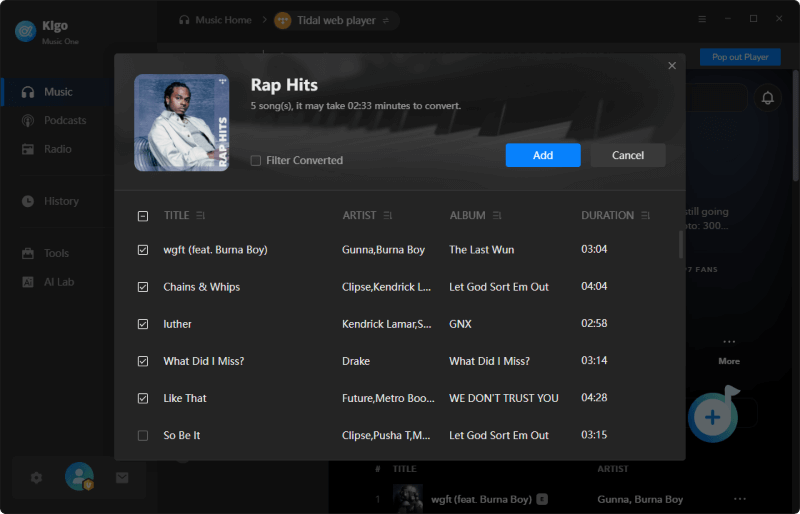Click the song list vertical scrollbar

681,245
